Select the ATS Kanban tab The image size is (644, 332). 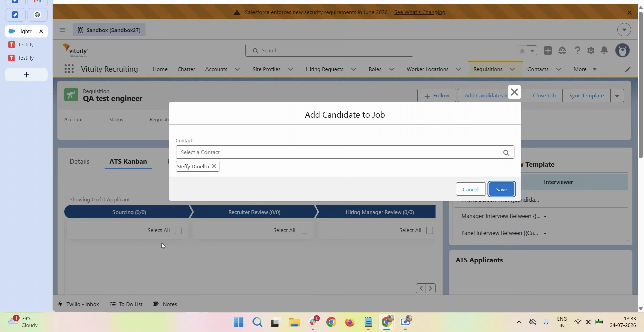pos(128,162)
